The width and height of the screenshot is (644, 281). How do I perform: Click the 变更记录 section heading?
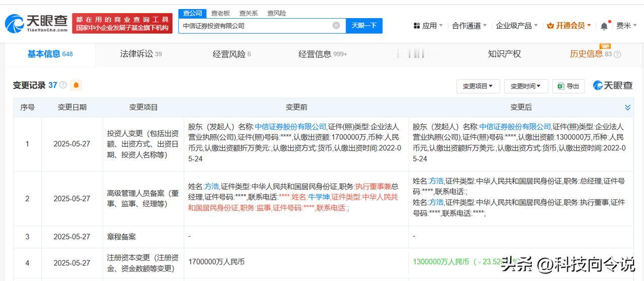pyautogui.click(x=29, y=85)
